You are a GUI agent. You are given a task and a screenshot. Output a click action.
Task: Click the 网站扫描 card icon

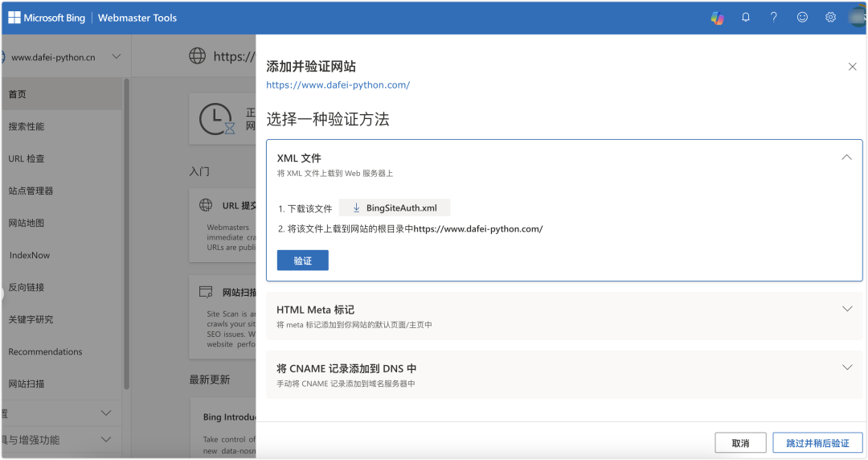pos(206,292)
